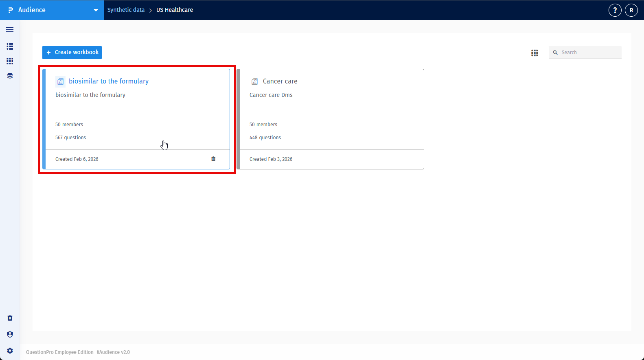Delete the biosimilar to the formulary workbook
The height and width of the screenshot is (360, 644).
(x=213, y=159)
